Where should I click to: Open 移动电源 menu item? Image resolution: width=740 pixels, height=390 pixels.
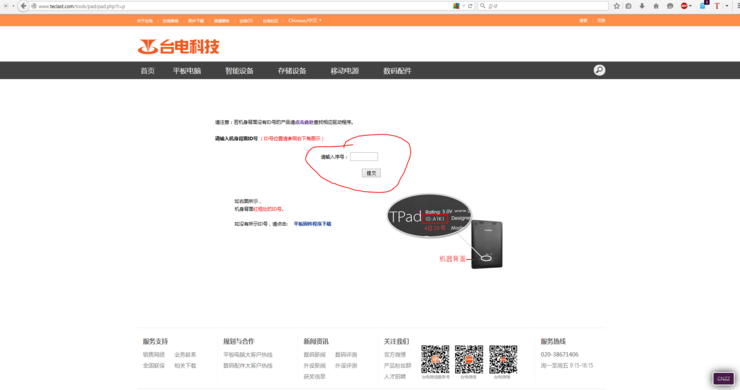point(345,71)
